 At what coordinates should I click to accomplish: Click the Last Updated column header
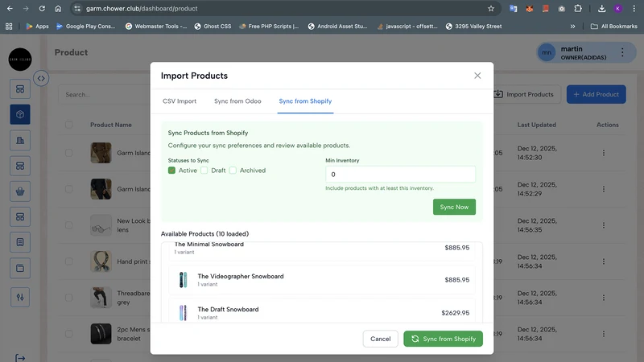(536, 125)
